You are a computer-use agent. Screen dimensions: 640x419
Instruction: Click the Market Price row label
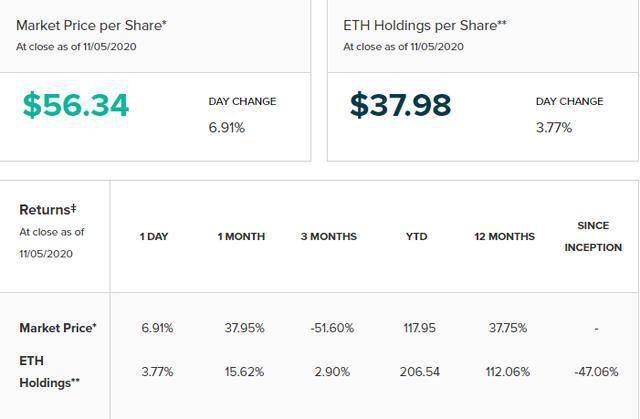pyautogui.click(x=58, y=328)
